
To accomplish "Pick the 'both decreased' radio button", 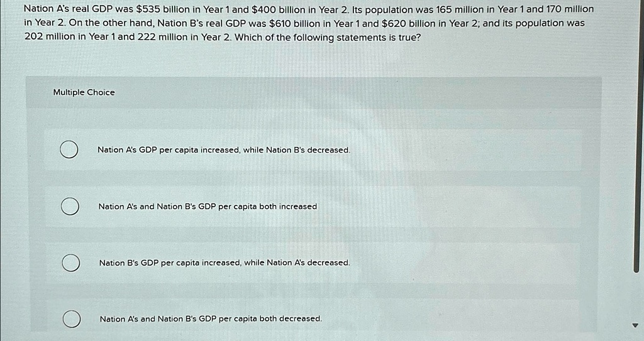I will click(72, 319).
